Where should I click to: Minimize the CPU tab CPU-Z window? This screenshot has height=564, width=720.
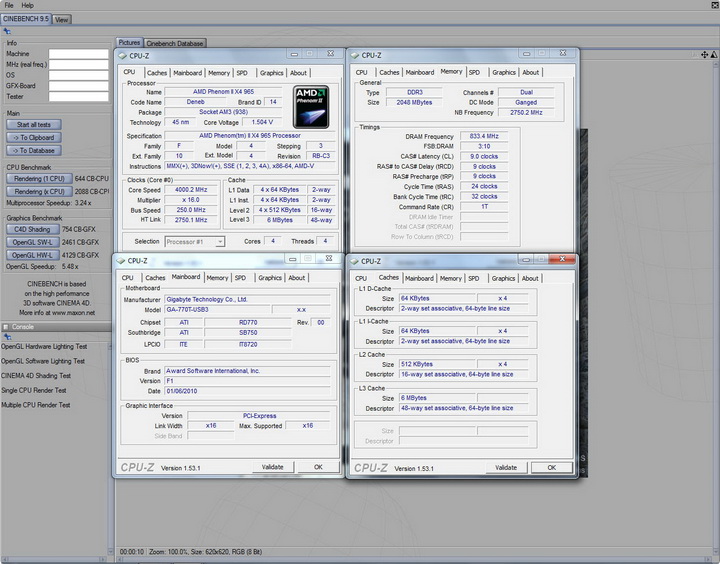point(294,54)
